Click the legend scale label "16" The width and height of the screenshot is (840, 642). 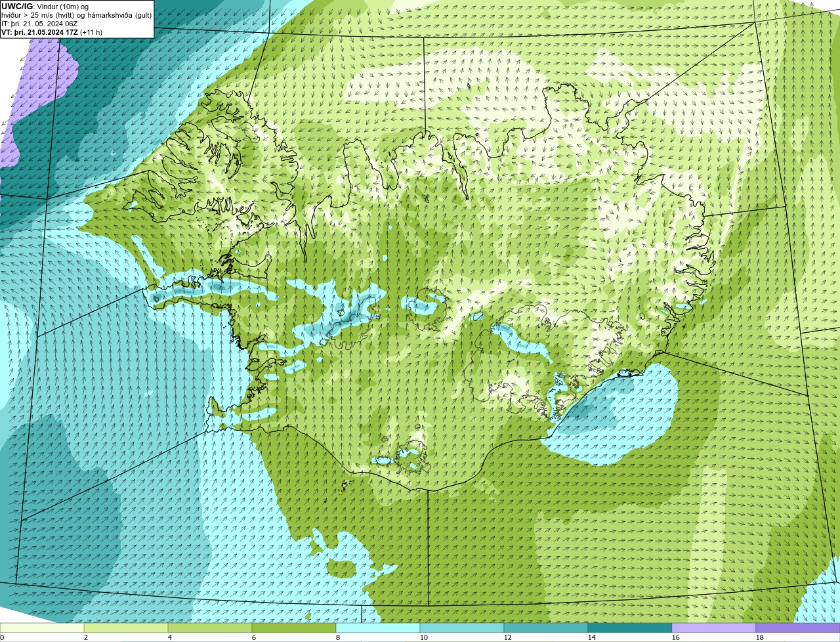(x=676, y=637)
